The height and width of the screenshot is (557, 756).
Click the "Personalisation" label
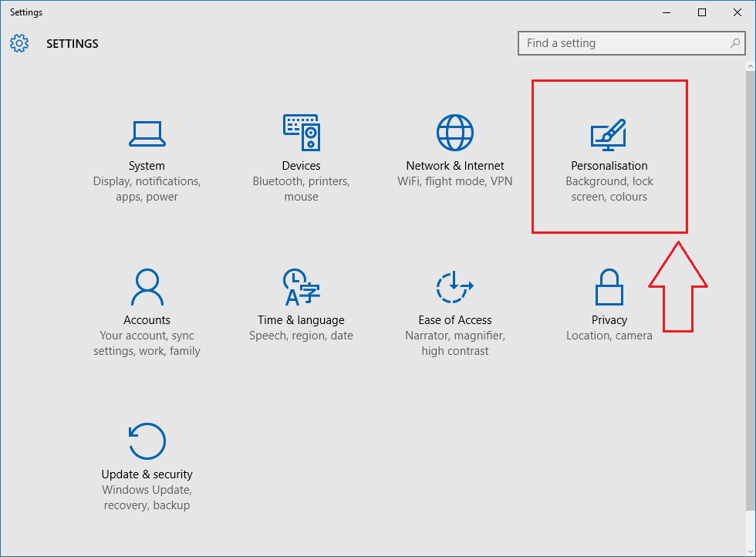point(609,166)
